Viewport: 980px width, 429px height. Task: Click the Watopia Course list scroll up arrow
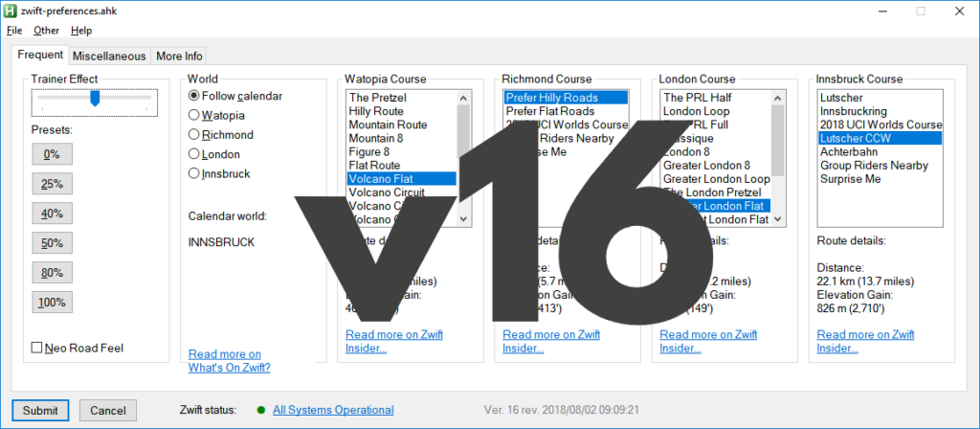(463, 98)
